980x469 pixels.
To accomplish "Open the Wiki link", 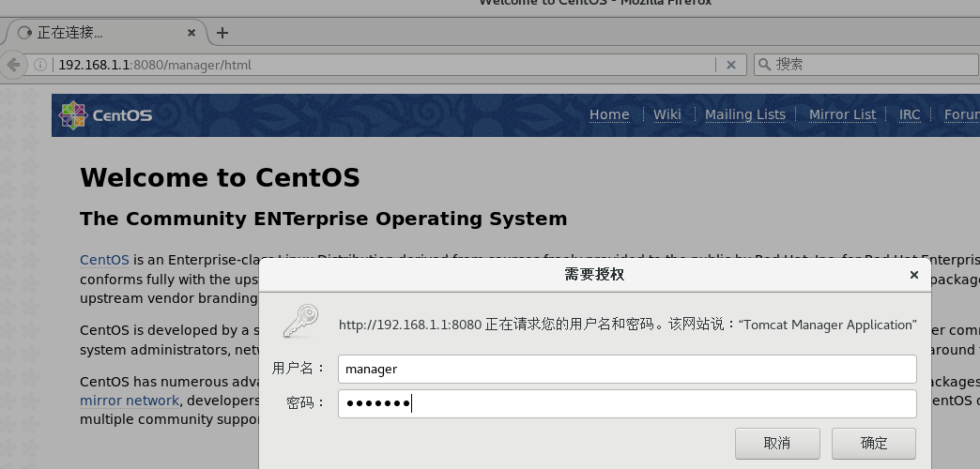I will coord(666,115).
